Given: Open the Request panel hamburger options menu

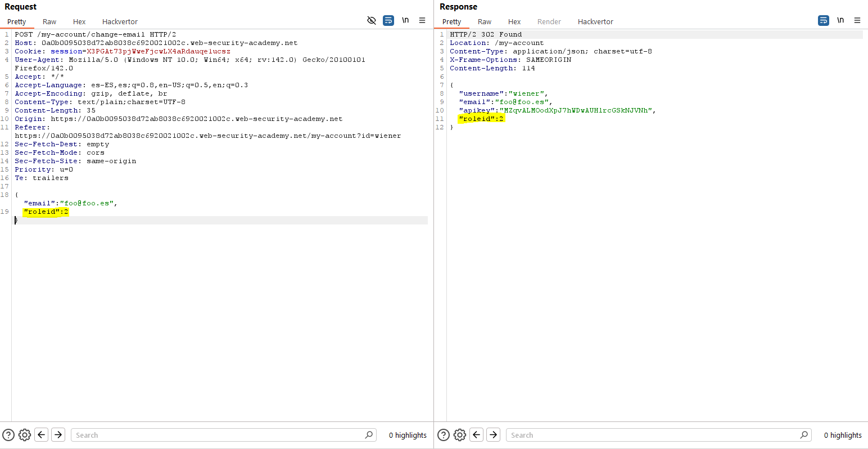Looking at the screenshot, I should (x=422, y=20).
